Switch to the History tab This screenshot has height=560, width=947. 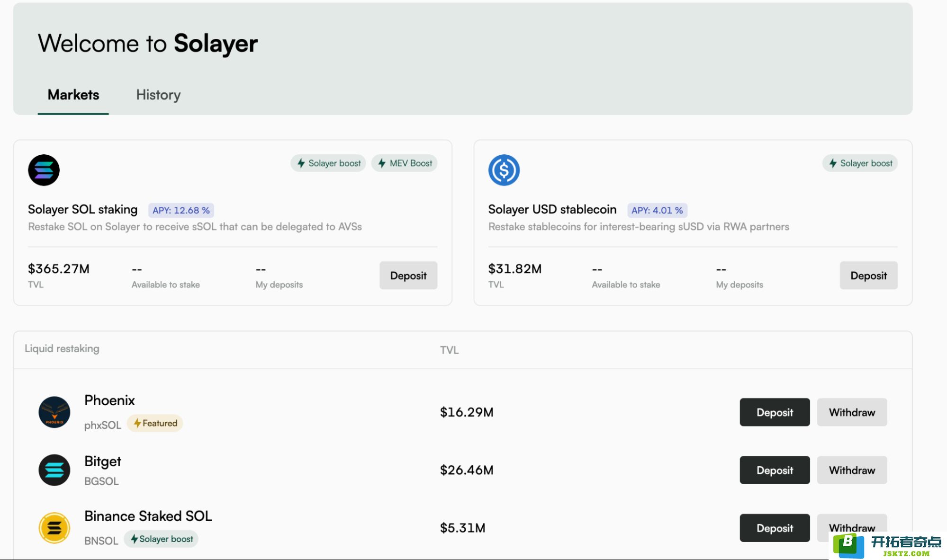[x=158, y=95]
